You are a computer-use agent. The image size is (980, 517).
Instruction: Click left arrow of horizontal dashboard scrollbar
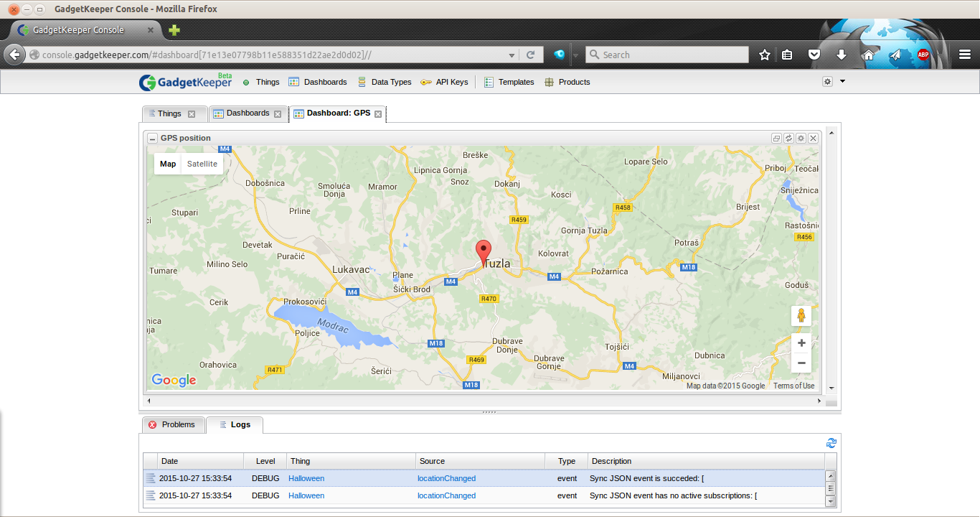click(149, 401)
